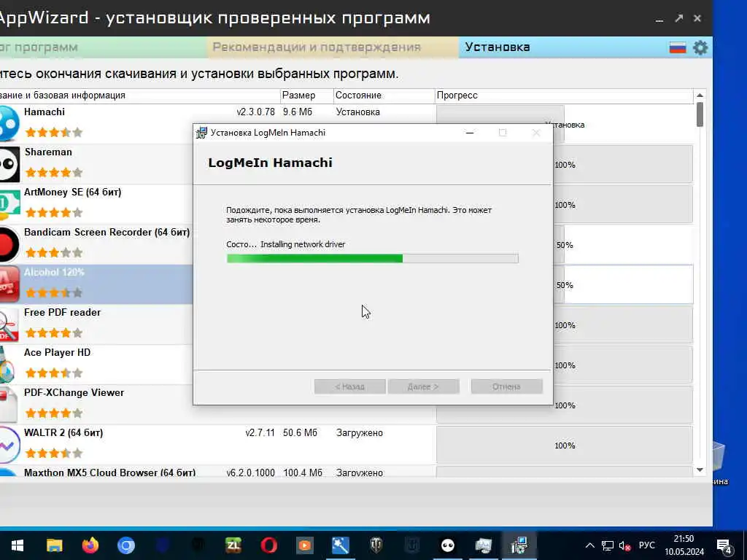Viewport: 747px width, 560px height.
Task: Minimize the Hamachi installer dialog
Action: [x=470, y=133]
